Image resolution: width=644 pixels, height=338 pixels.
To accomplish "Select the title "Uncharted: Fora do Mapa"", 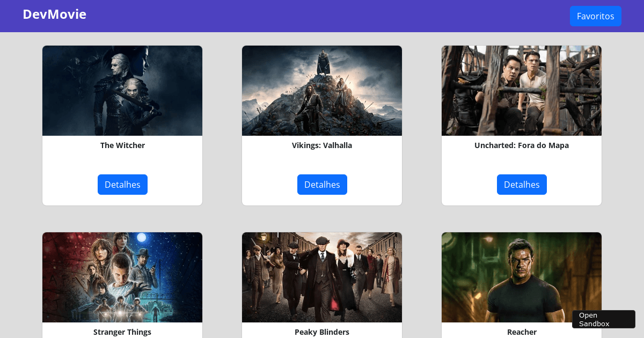I will click(522, 145).
